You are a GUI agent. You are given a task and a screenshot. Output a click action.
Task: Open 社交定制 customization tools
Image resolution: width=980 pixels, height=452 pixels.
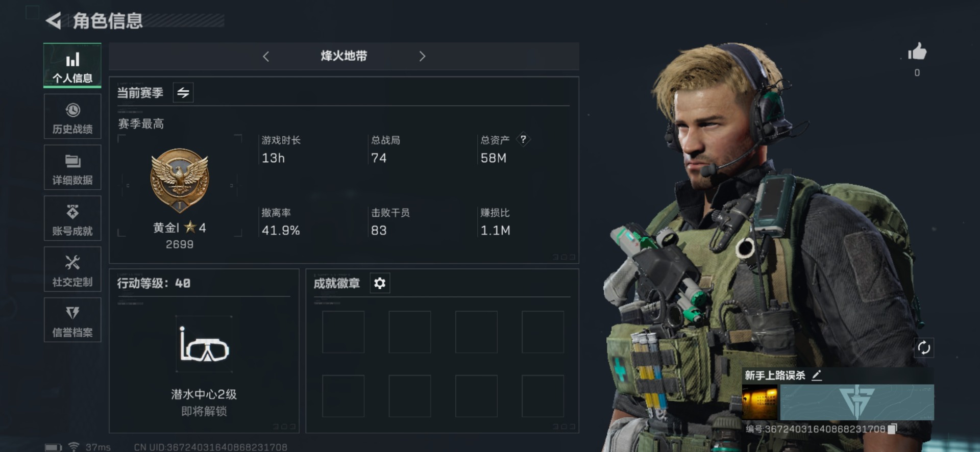tap(72, 270)
